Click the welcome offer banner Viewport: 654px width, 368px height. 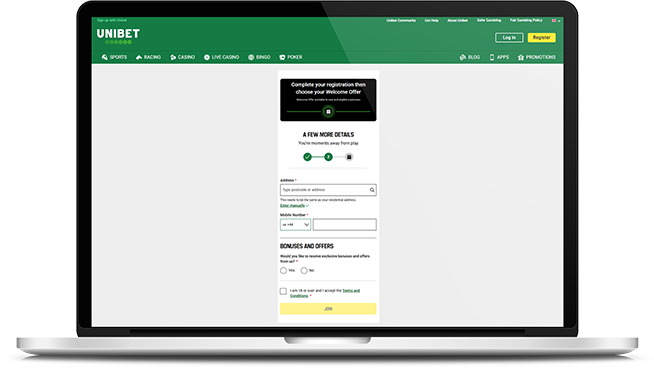pos(328,100)
